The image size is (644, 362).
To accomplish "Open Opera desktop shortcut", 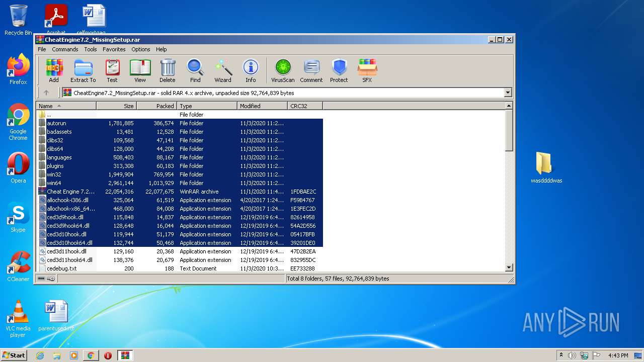I will [18, 168].
